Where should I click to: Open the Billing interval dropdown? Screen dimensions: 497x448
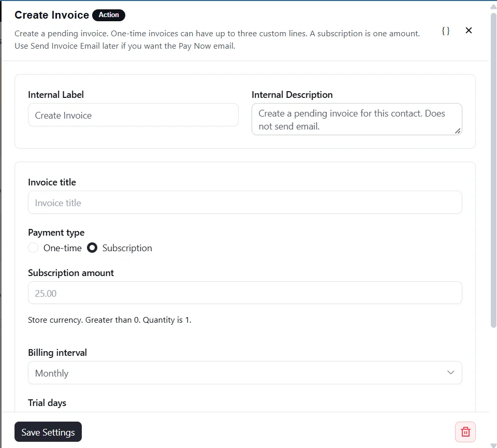(245, 372)
